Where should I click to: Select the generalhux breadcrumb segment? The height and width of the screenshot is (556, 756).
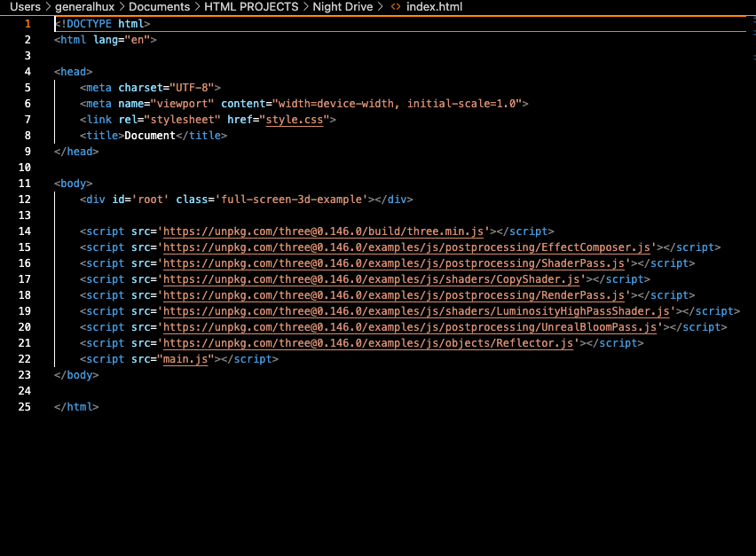[x=84, y=7]
